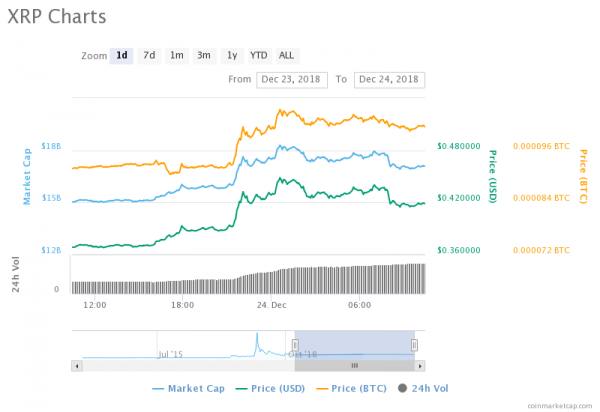Click the navigator scroll-right arrow

point(420,366)
